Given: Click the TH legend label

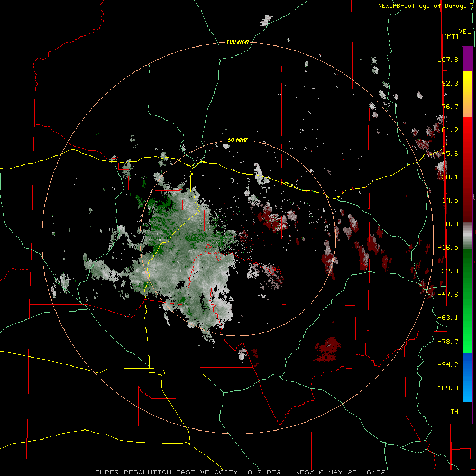Looking at the screenshot, I should tap(454, 412).
